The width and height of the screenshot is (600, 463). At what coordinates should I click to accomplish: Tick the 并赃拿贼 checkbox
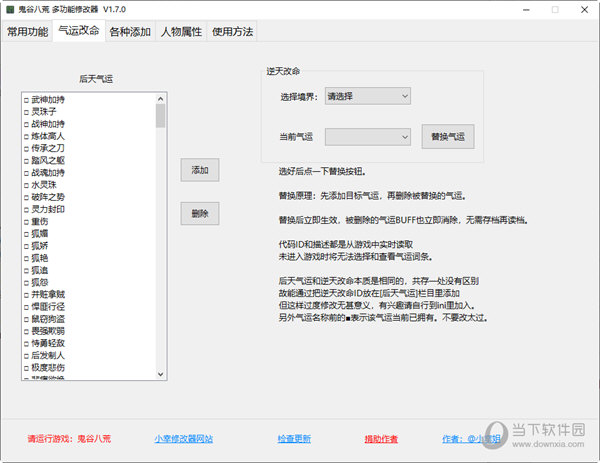26,295
